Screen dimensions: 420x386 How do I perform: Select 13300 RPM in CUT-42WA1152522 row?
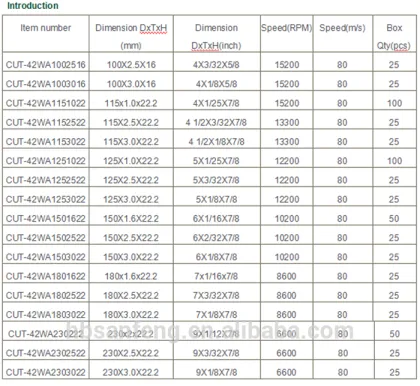[x=287, y=123]
